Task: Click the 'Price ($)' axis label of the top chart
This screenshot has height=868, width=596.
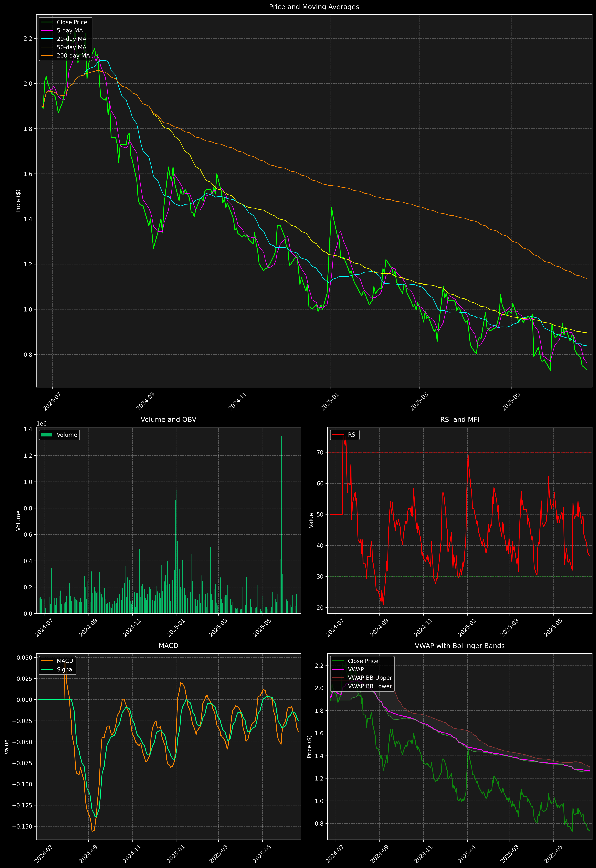Action: tap(18, 201)
